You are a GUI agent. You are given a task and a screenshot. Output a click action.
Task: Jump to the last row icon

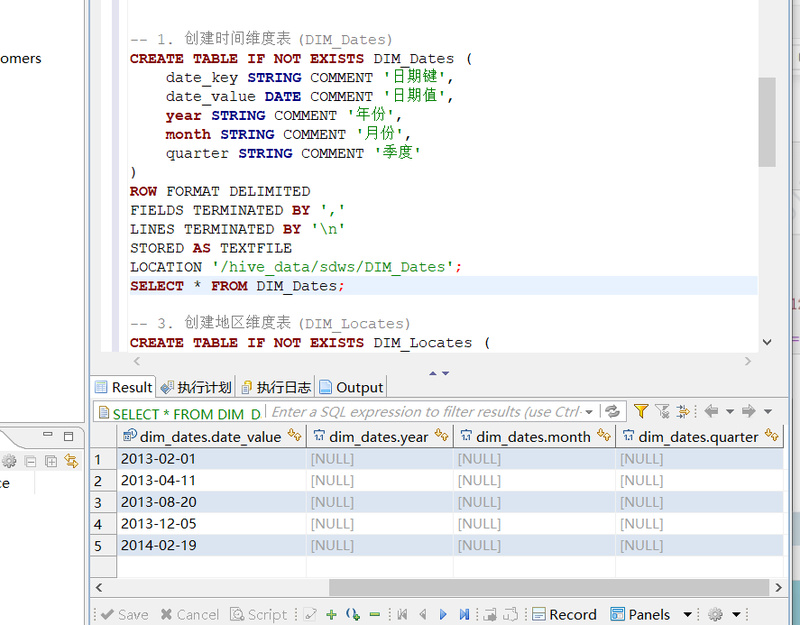464,614
